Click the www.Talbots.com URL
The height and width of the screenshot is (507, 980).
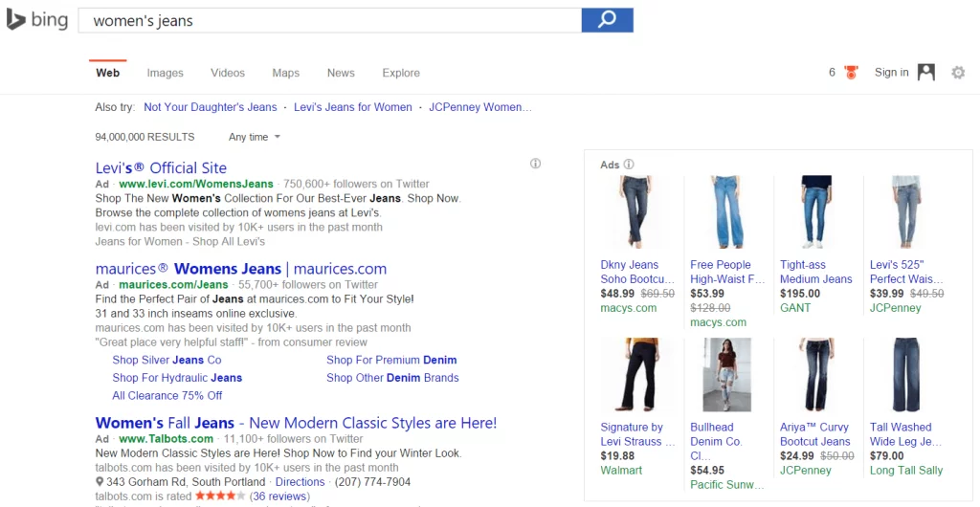[x=166, y=438]
